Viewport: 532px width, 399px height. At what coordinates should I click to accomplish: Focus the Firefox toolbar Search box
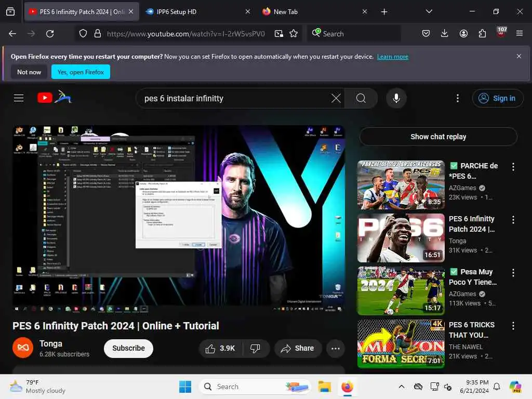pos(354,34)
